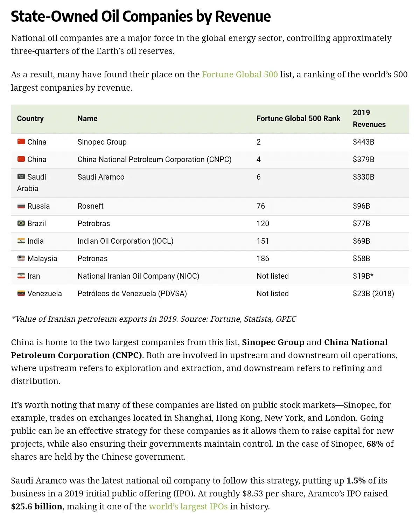Click the Saudi Aramco name cell
420x515 pixels.
point(101,177)
